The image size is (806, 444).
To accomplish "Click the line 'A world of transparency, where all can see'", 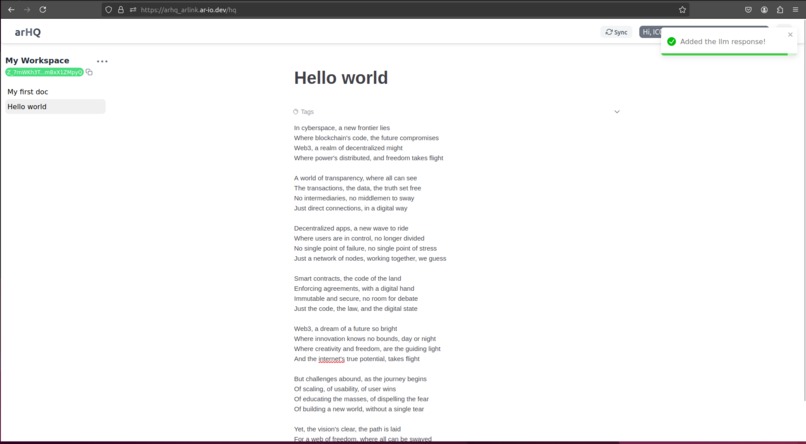I will [355, 178].
